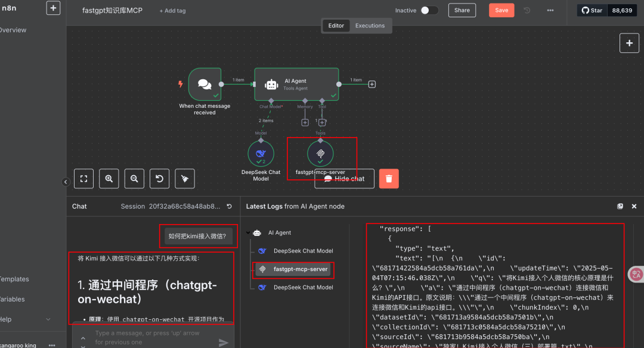Click the sent message 如何把kimi接入微信?
The width and height of the screenshot is (644, 348).
point(197,236)
